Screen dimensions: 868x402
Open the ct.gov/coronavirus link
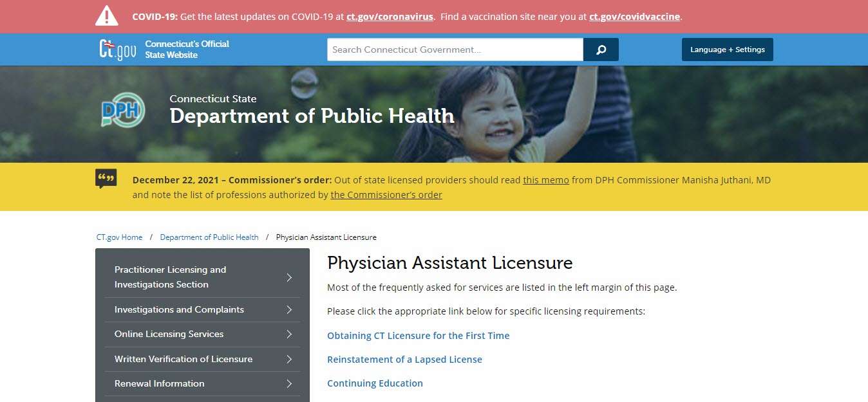[389, 17]
